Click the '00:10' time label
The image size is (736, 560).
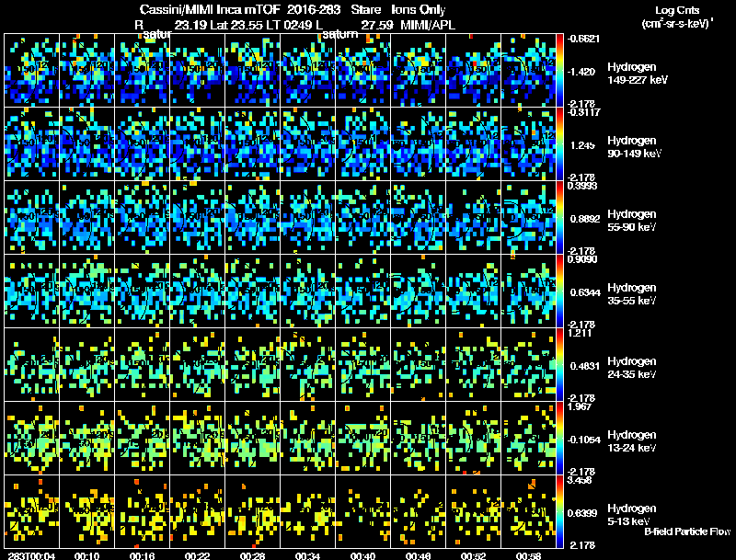86,555
